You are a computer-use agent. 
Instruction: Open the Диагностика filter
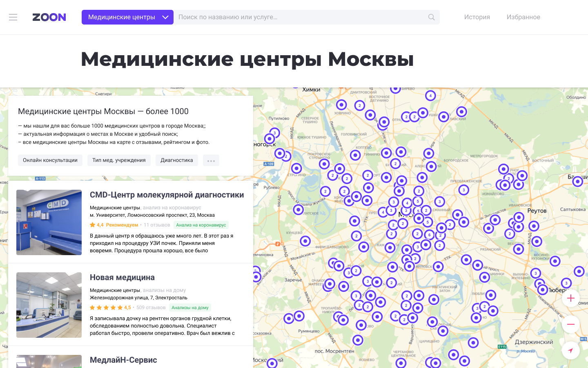(177, 160)
